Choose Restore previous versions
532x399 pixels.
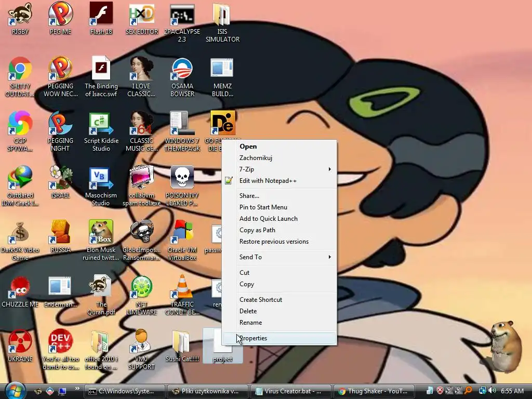[279, 242]
